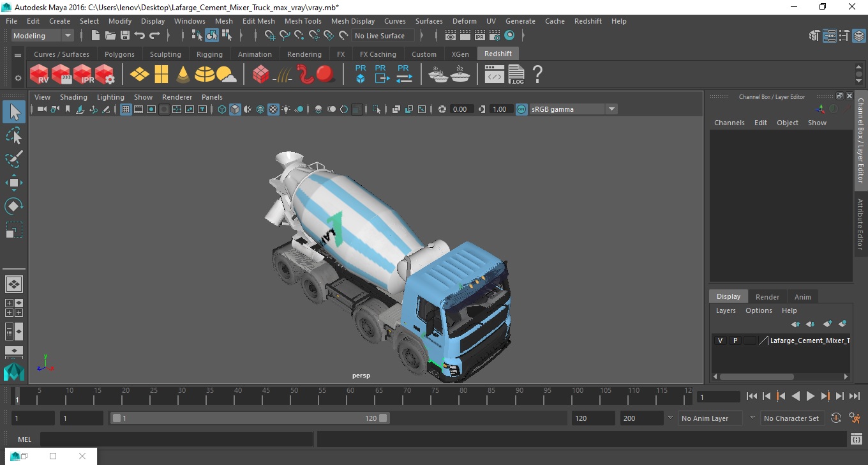
Task: Toggle snap to curves magnet
Action: point(285,36)
